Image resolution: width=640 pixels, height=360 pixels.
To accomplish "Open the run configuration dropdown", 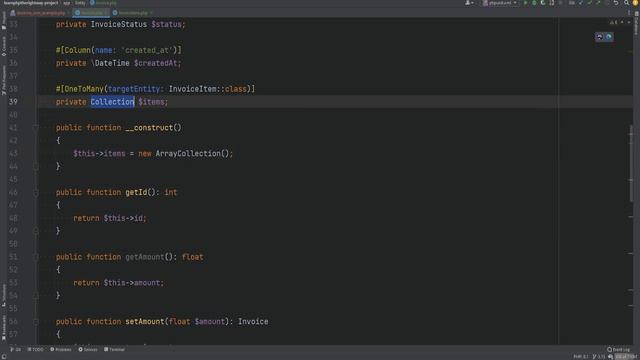I will coord(500,3).
